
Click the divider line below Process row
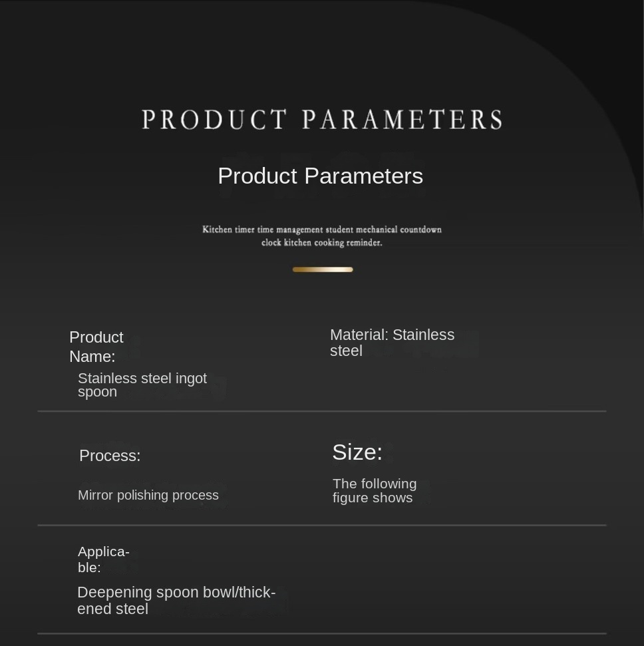tap(321, 525)
